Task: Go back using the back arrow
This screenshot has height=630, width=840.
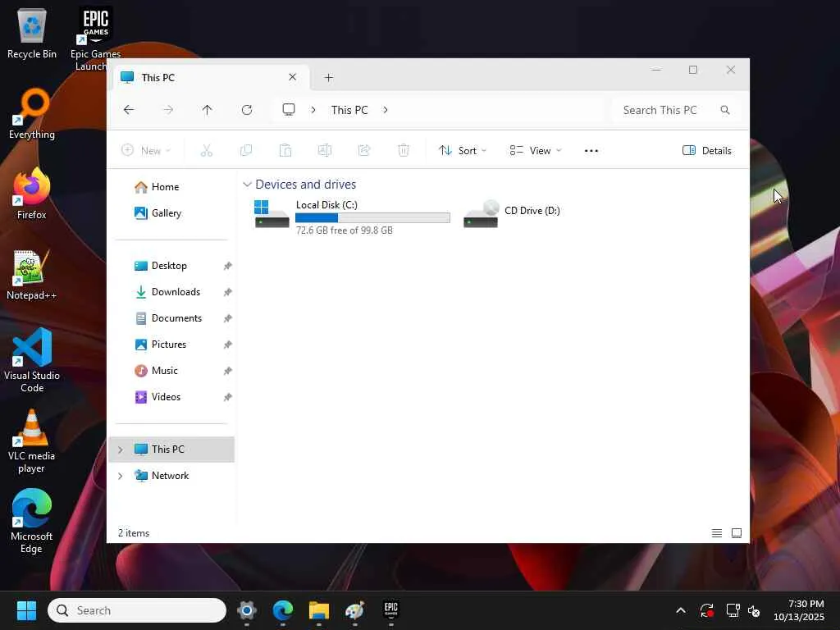Action: coord(129,110)
